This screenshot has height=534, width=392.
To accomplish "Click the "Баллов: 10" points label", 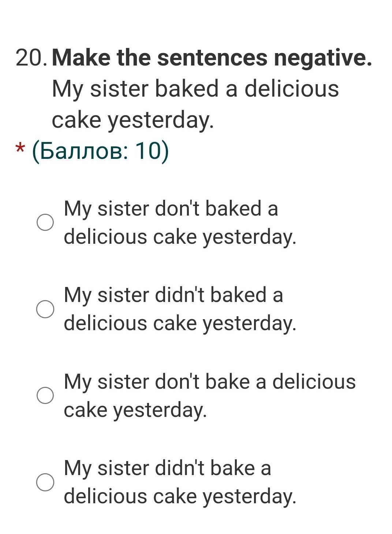I will click(101, 151).
